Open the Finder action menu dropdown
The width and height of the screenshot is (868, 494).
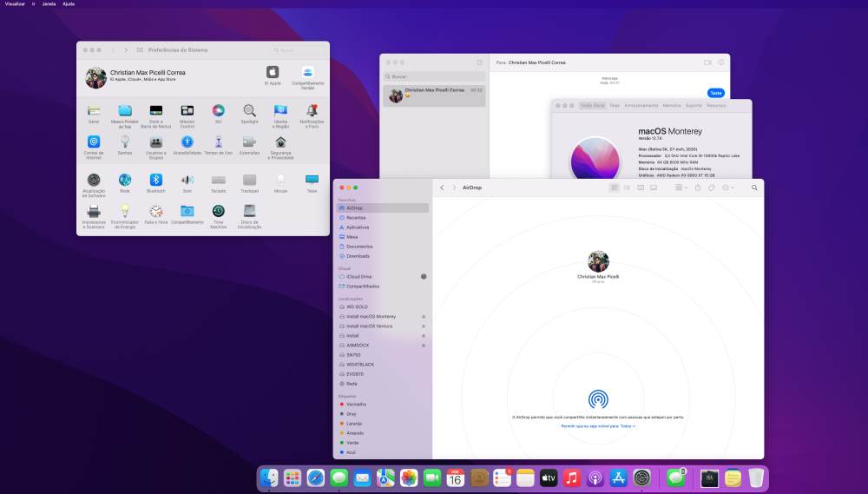click(728, 188)
